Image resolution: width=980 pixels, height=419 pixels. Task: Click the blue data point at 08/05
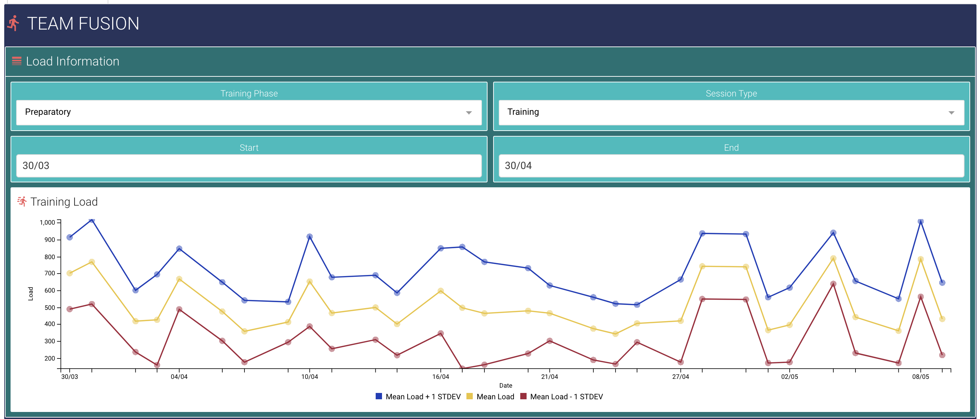(920, 221)
